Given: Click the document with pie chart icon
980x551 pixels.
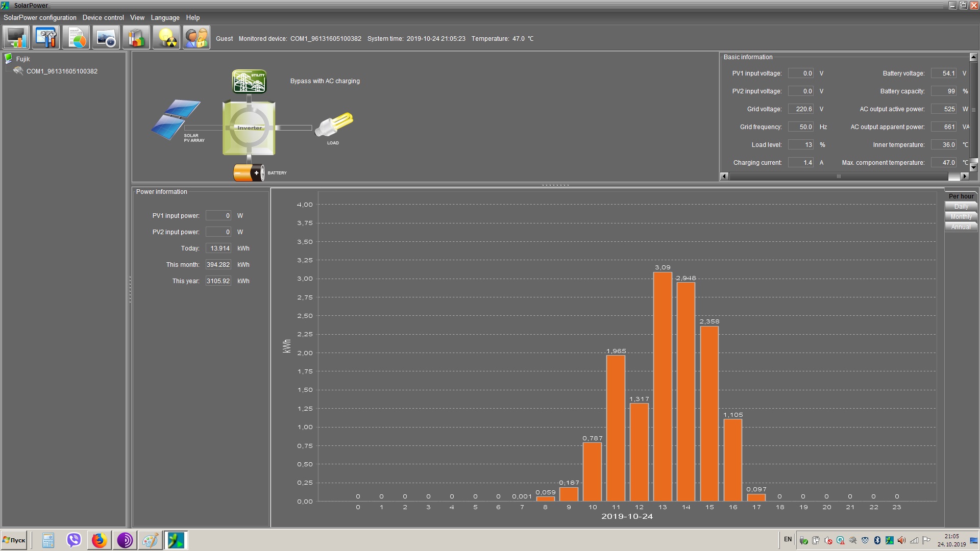Looking at the screenshot, I should [x=76, y=38].
